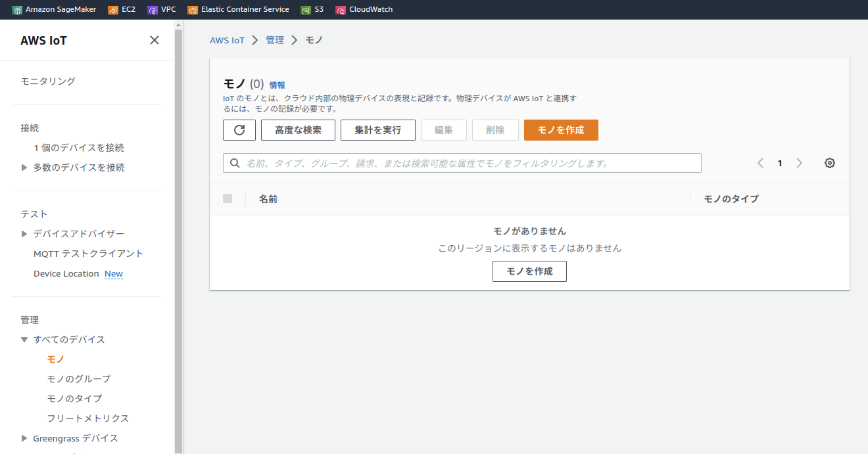Click テスト section heading in sidebar
The height and width of the screenshot is (454, 868).
(x=34, y=214)
